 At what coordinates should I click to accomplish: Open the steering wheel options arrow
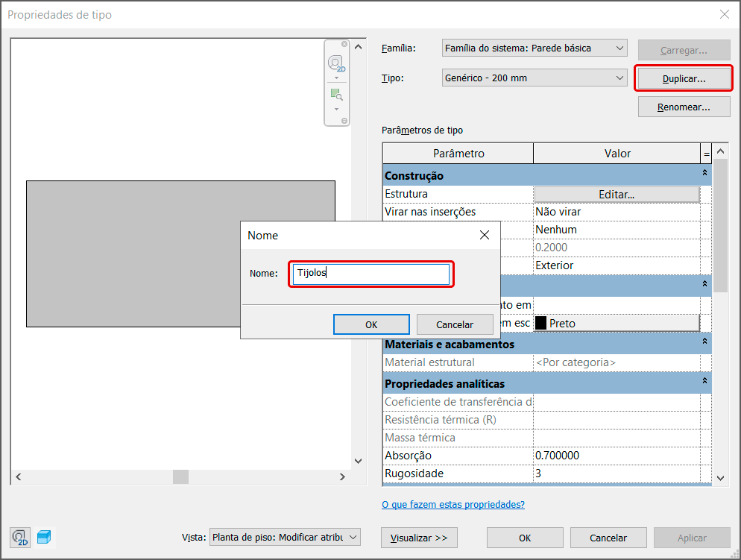click(336, 78)
